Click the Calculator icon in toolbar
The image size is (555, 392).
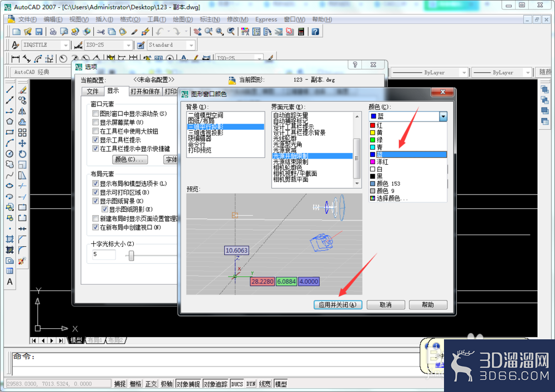click(x=301, y=32)
